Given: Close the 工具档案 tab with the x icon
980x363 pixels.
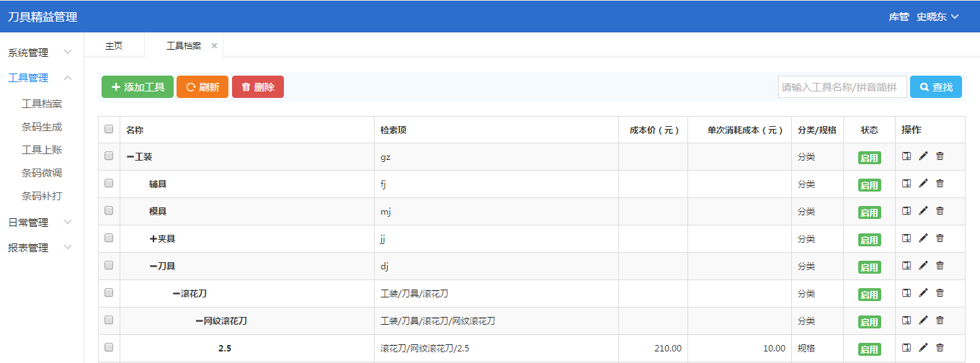Looking at the screenshot, I should (214, 45).
